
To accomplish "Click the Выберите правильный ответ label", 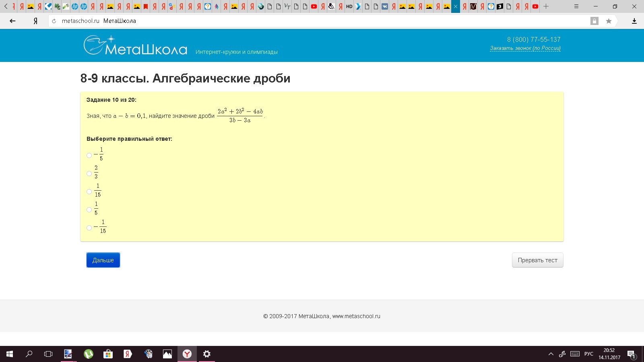I will (129, 139).
